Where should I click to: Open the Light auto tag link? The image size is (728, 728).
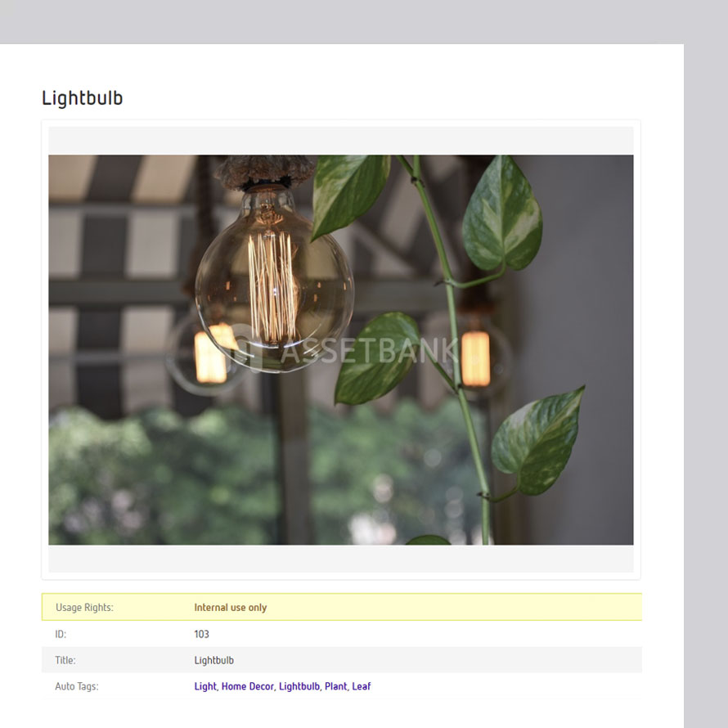pos(205,686)
